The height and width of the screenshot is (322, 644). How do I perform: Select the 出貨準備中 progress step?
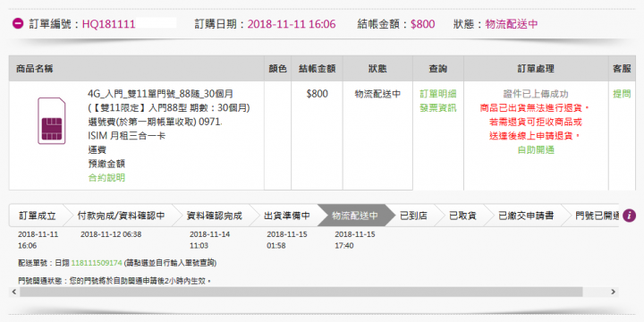[x=286, y=216]
